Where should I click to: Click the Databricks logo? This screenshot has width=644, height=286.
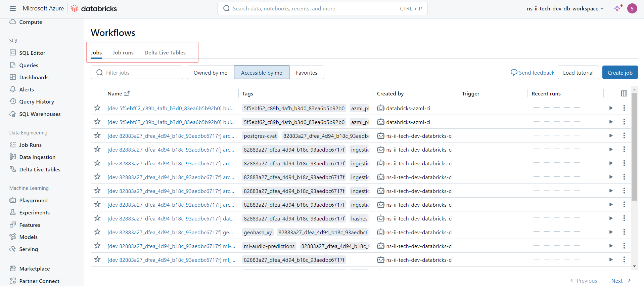(x=94, y=8)
